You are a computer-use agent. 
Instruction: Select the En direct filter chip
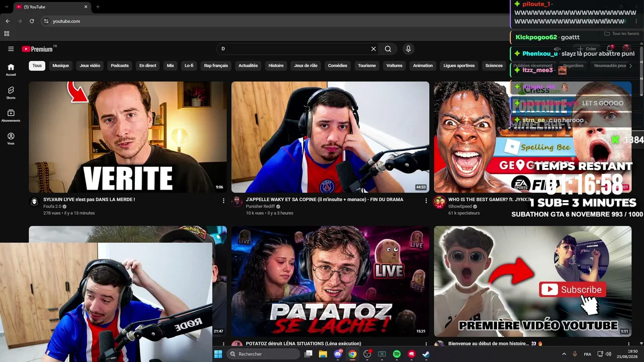coord(147,65)
